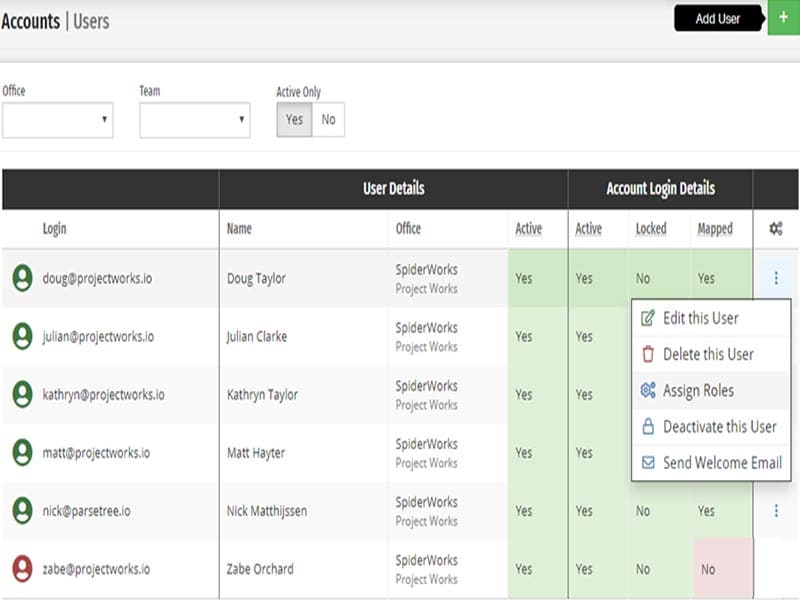Sort by the Login column header
Image resolution: width=800 pixels, height=600 pixels.
click(54, 229)
